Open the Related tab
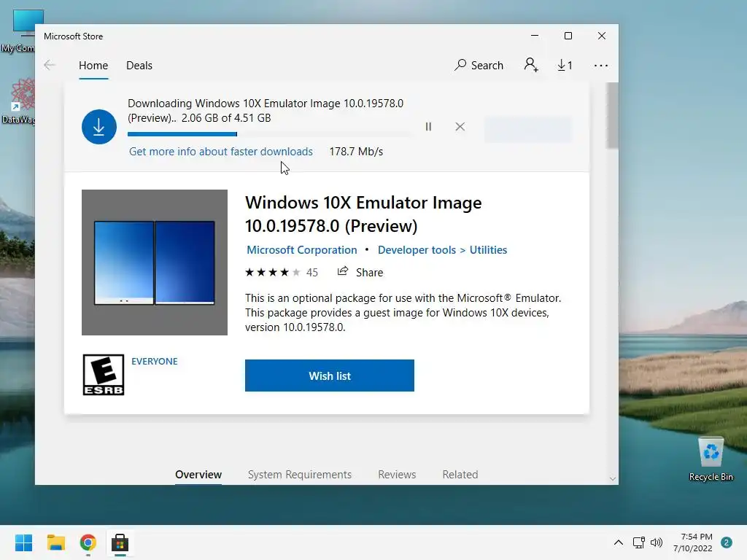 [x=460, y=474]
